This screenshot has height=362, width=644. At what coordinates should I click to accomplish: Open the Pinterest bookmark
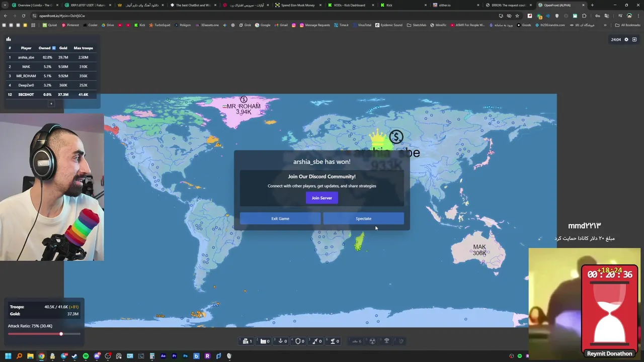(x=70, y=25)
